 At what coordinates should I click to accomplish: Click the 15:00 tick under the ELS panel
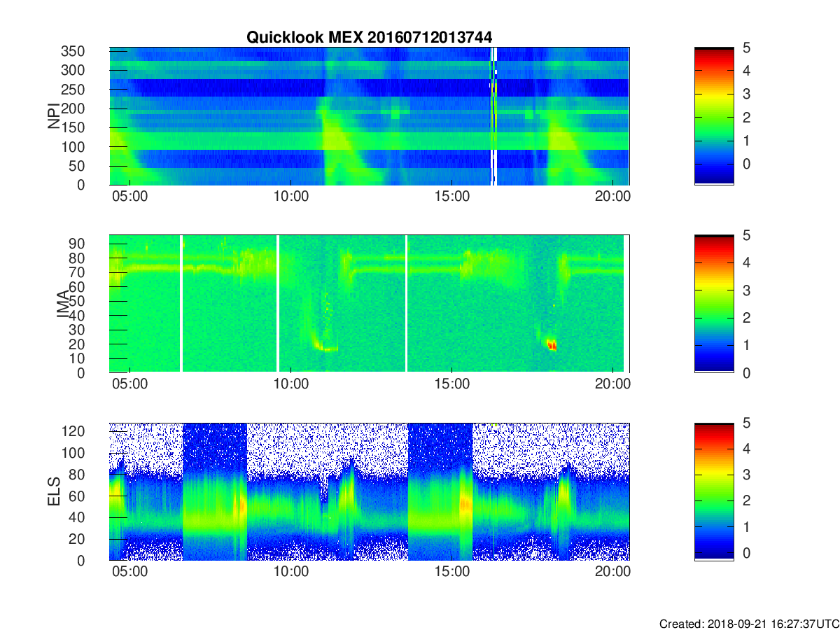tap(452, 572)
